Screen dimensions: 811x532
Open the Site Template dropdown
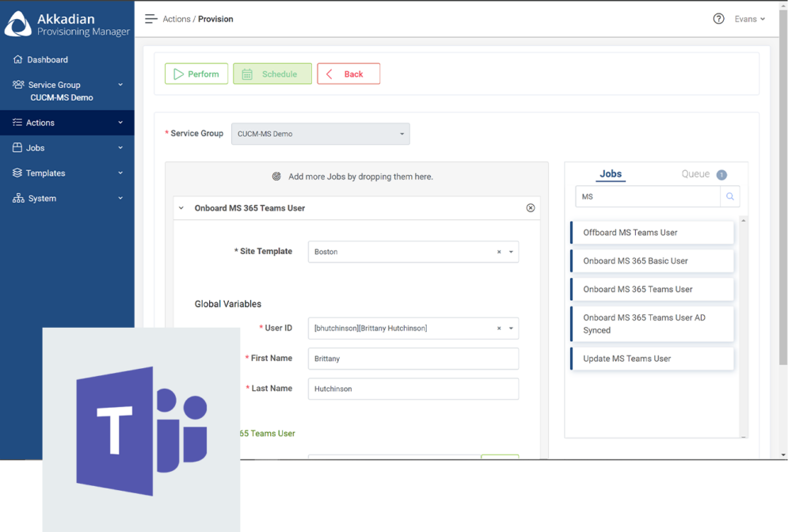click(x=510, y=250)
